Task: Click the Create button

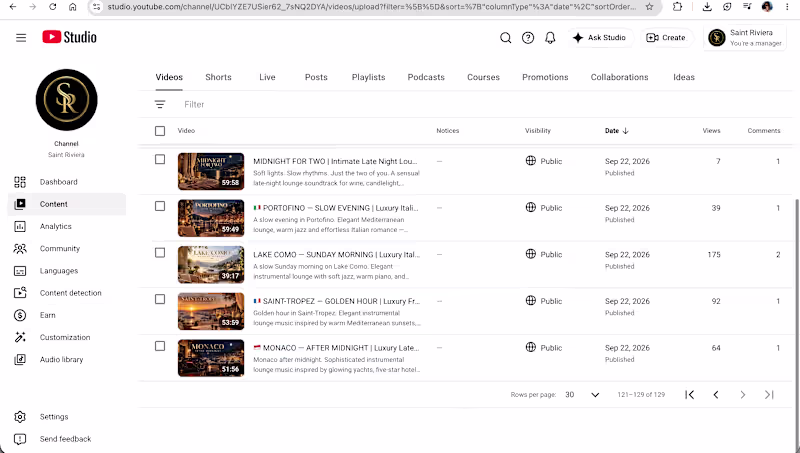Action: pos(666,38)
